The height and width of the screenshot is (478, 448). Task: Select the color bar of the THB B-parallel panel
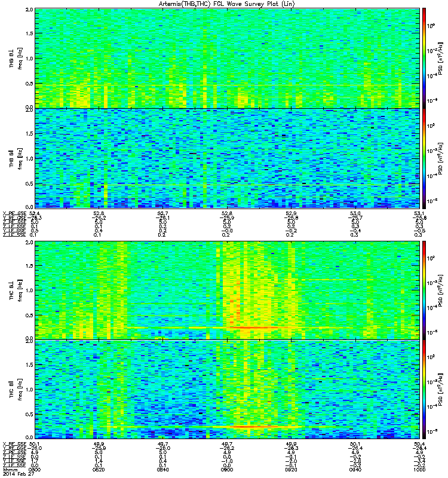424,158
